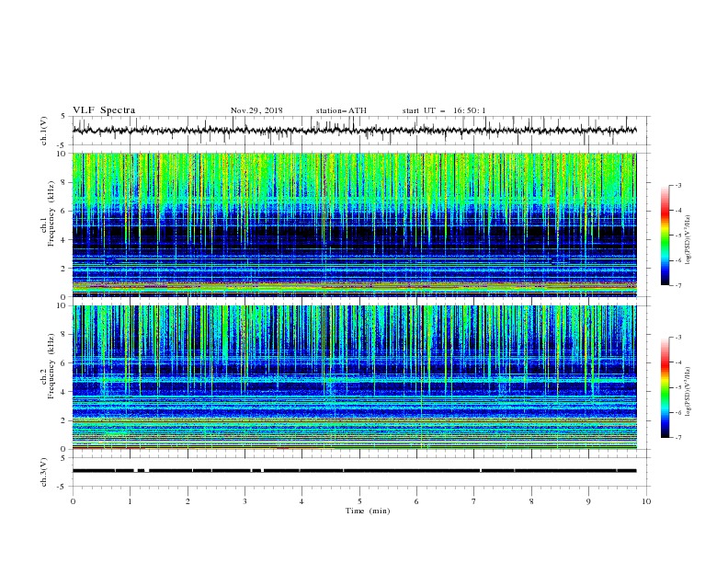Click the ch.1 'Frequency (kHz)' axis label
The image size is (728, 563).
[x=51, y=213]
